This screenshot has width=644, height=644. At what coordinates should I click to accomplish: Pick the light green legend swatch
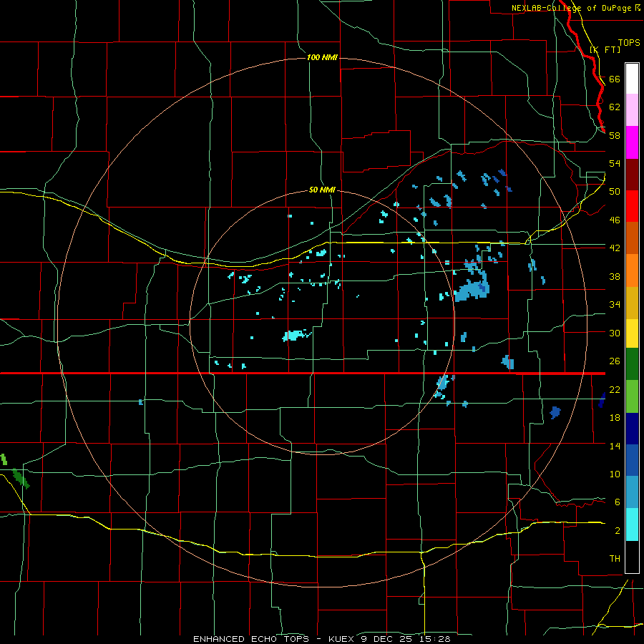(632, 396)
